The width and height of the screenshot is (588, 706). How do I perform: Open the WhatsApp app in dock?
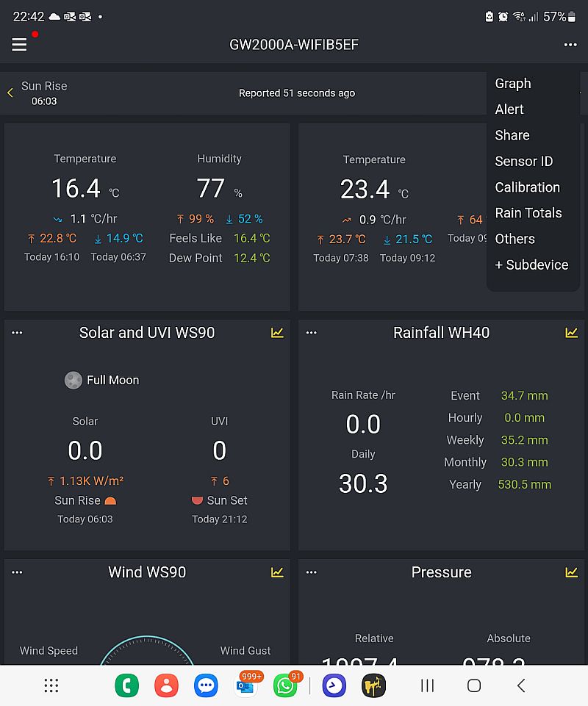click(285, 685)
